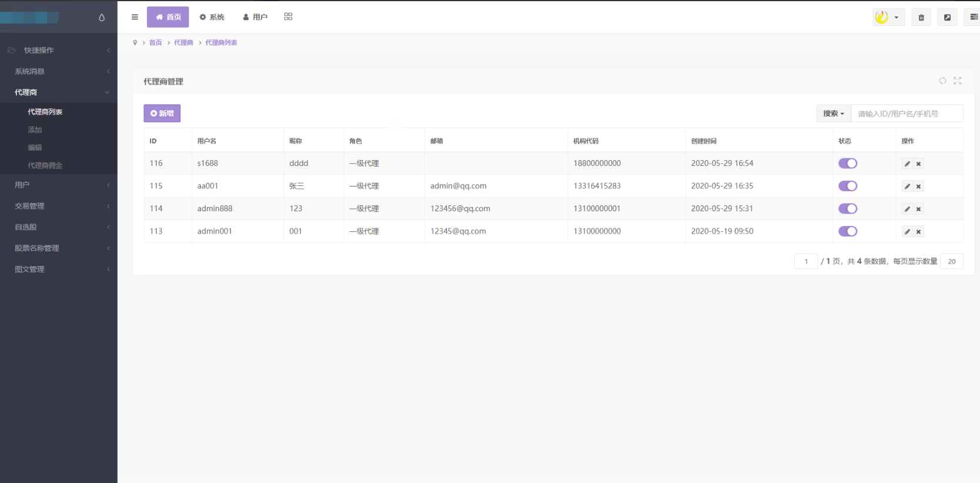Open the flame avatar user dropdown
The image size is (980, 483).
pos(888,18)
